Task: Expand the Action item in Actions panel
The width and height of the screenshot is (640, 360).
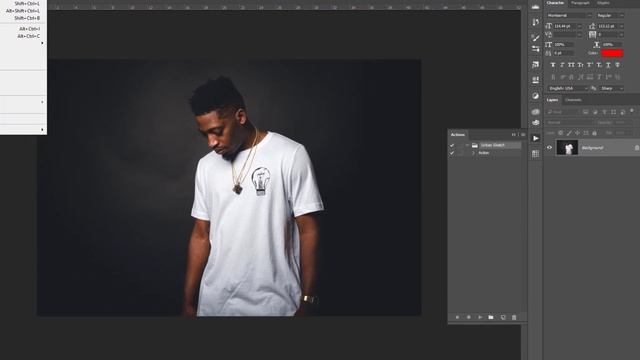Action: 473,153
